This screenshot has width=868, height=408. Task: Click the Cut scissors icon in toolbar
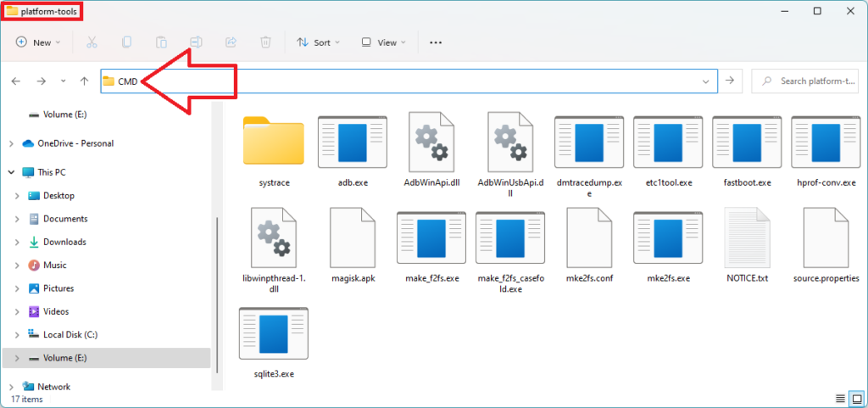[x=92, y=42]
